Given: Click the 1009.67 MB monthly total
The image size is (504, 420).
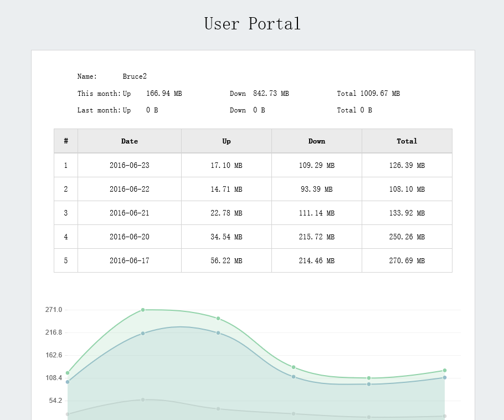Looking at the screenshot, I should (x=380, y=93).
